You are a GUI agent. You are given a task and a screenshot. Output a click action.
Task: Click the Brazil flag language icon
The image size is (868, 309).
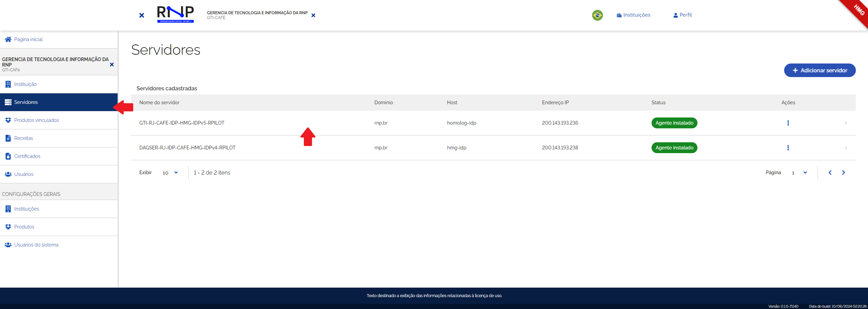[x=597, y=15]
